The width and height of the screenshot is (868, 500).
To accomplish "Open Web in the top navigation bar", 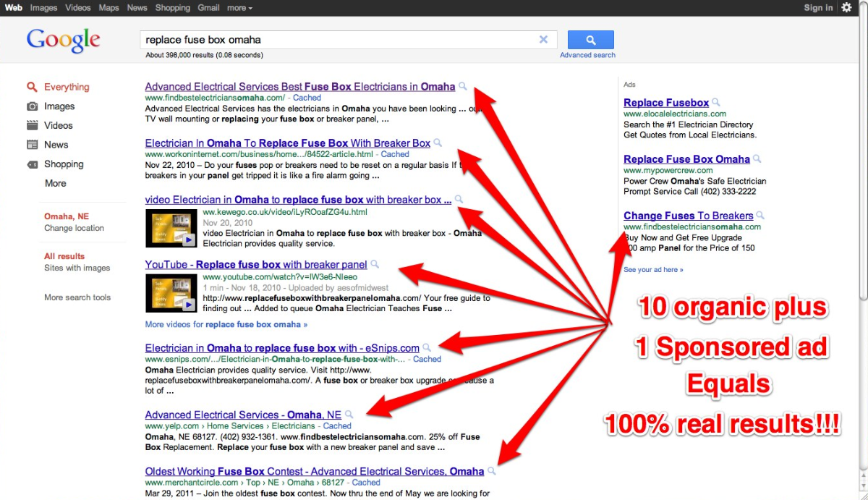I will [14, 8].
